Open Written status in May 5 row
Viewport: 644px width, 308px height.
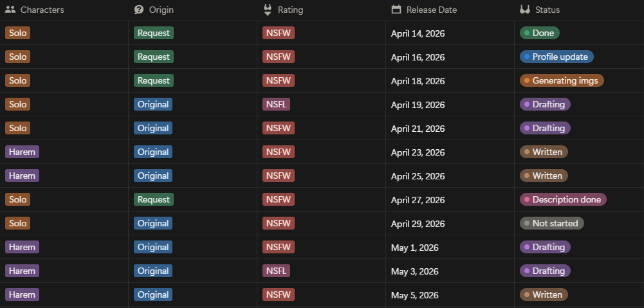click(544, 295)
